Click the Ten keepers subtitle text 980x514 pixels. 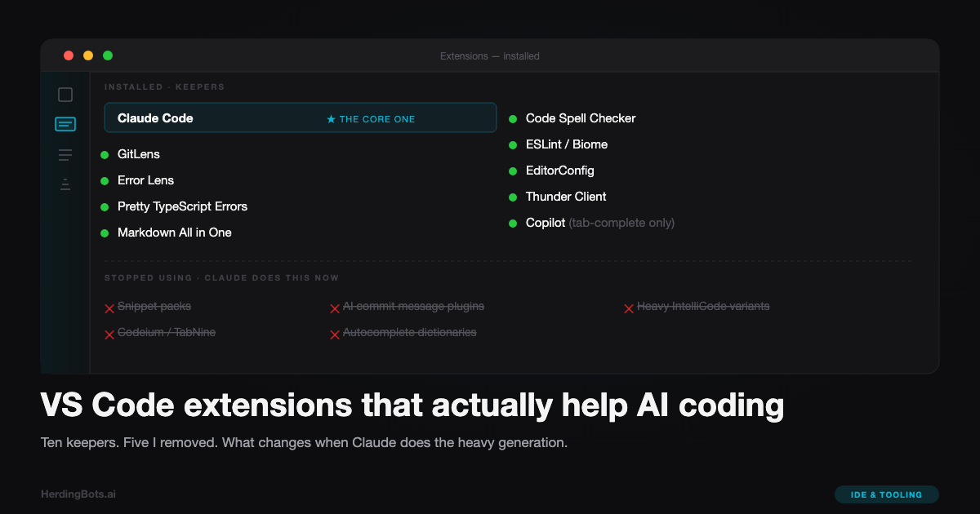click(x=304, y=443)
